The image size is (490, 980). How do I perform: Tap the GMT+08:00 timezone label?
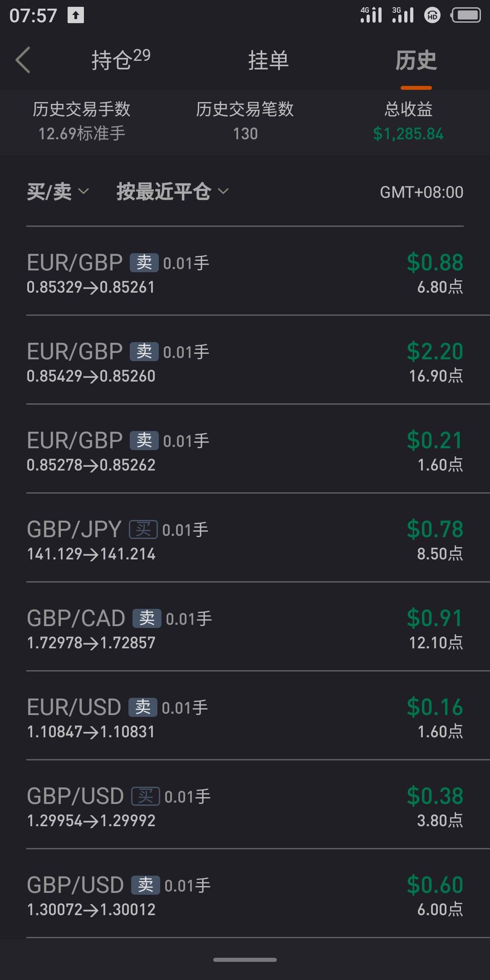pos(421,192)
